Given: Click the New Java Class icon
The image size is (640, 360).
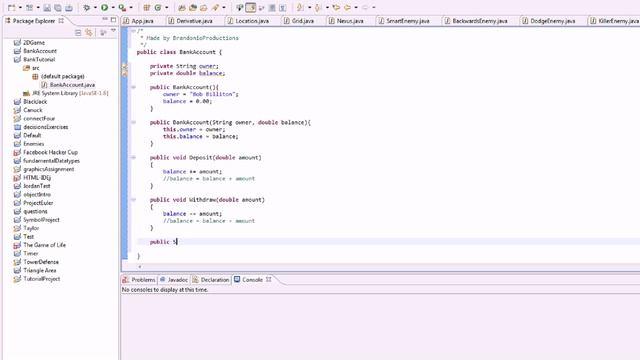Looking at the screenshot, I should [158, 7].
